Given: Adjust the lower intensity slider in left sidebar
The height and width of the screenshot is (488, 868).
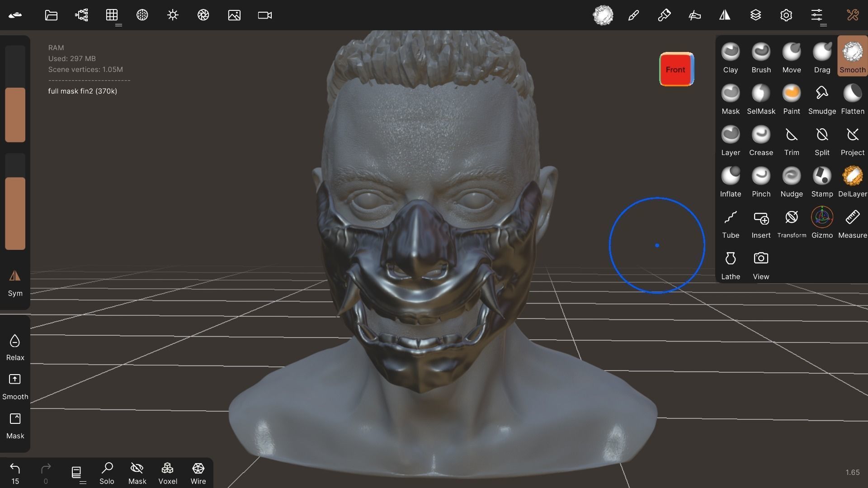Looking at the screenshot, I should click(x=15, y=202).
